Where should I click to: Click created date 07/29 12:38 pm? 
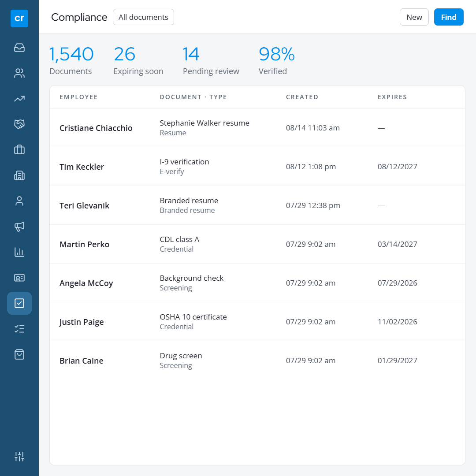click(312, 205)
